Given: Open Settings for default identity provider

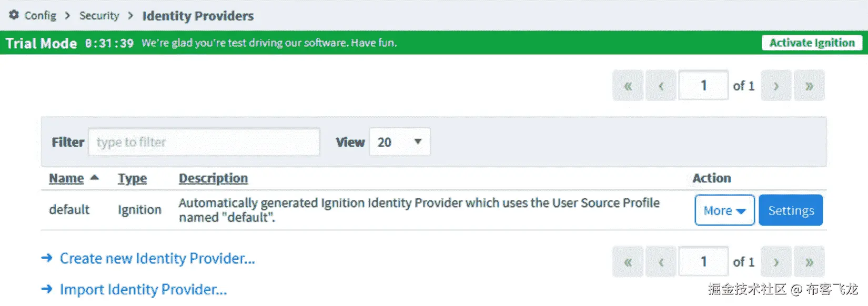Looking at the screenshot, I should pyautogui.click(x=791, y=210).
